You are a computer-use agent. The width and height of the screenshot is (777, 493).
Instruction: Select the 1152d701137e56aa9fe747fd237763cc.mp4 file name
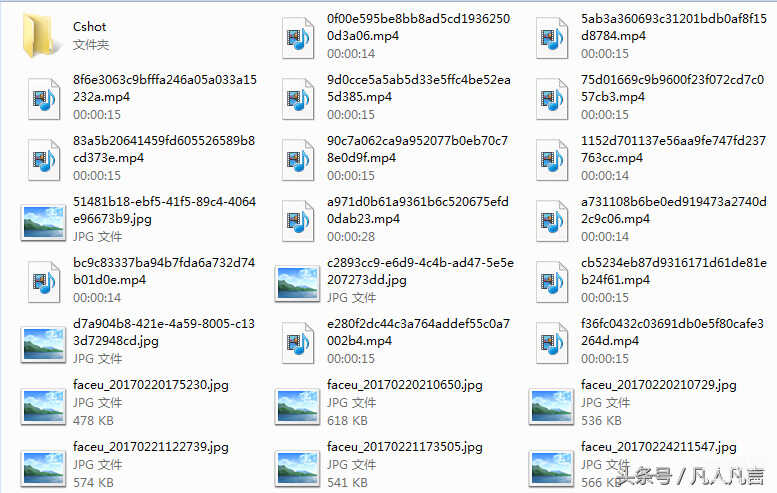tap(673, 149)
